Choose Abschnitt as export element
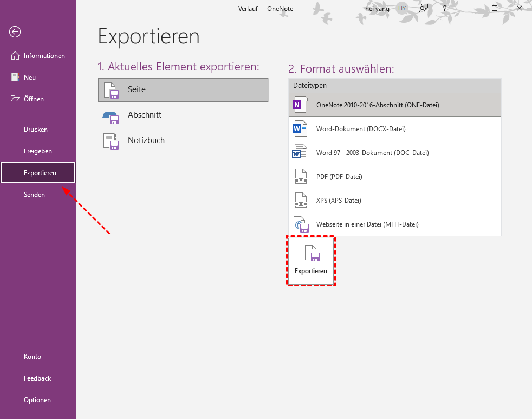The height and width of the screenshot is (419, 532). pyautogui.click(x=183, y=115)
